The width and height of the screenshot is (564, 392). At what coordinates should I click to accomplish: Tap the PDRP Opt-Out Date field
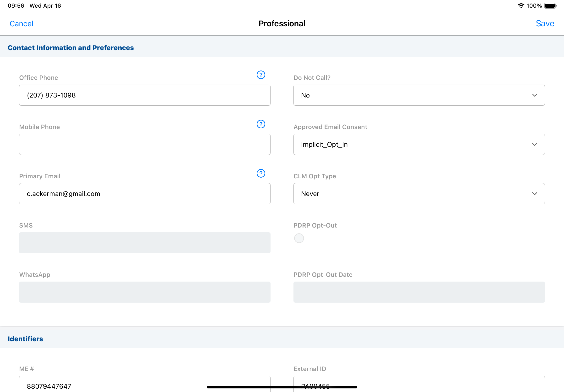coord(419,292)
